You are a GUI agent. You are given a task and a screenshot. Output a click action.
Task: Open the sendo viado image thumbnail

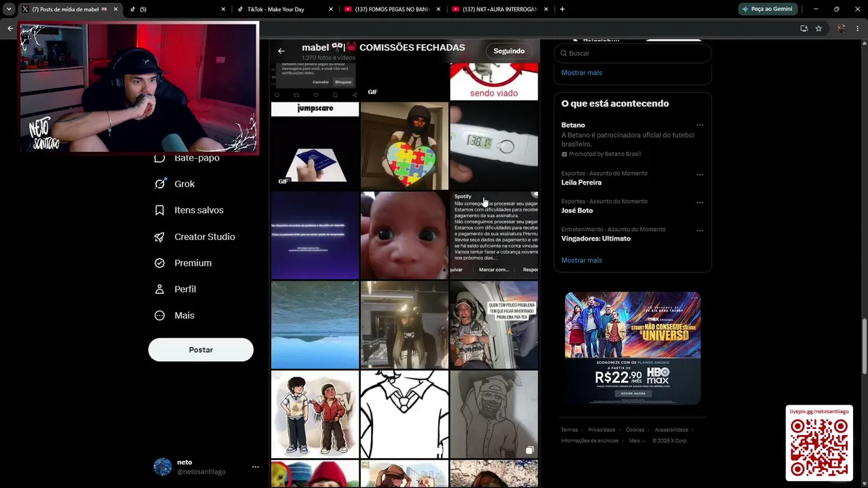(x=494, y=81)
